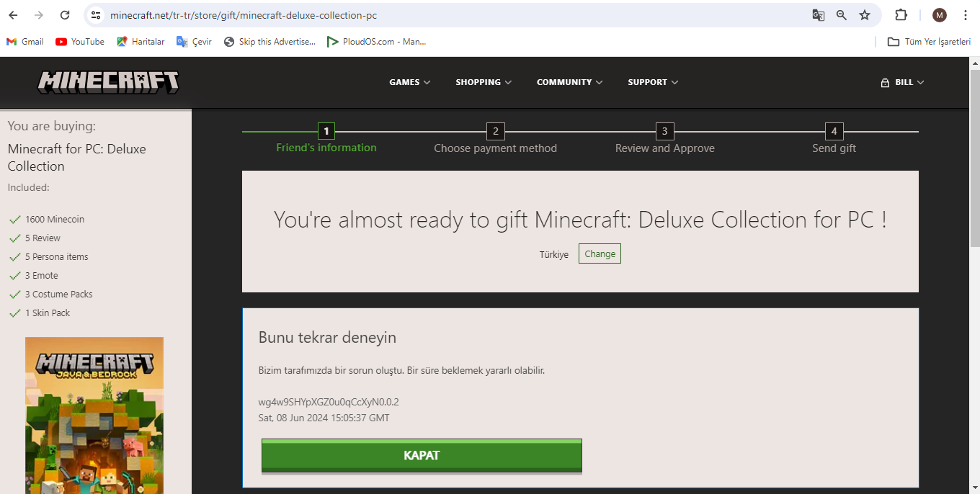The image size is (980, 494).
Task: Open the Skip this Advertise bookmark
Action: tap(269, 42)
